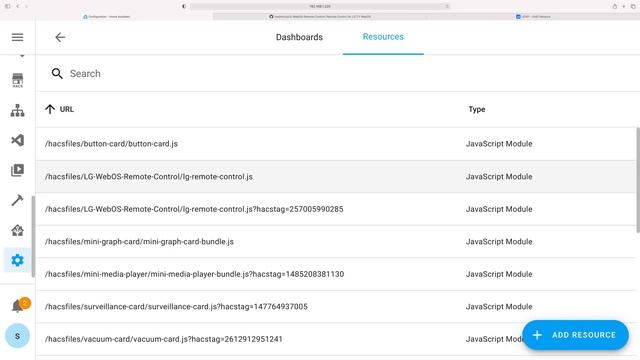Open the mini-media-player-bundle.js resource
The image size is (640, 360).
click(x=336, y=274)
